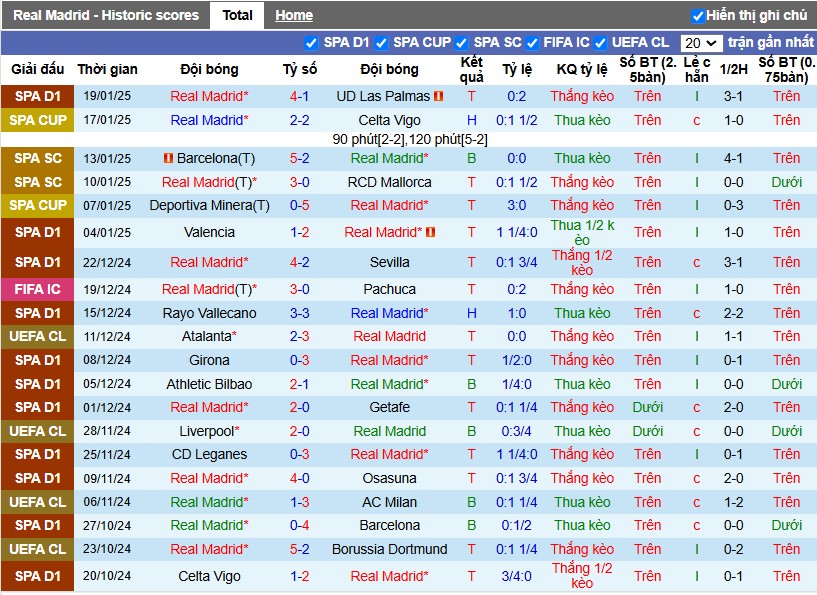The image size is (817, 595).
Task: Open the 3-3 Rayo Vallecano score
Action: (300, 313)
